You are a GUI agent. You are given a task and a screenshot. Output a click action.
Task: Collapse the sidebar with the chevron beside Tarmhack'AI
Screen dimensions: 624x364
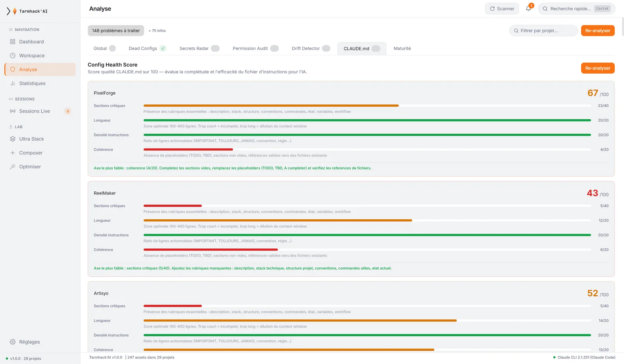9,11
